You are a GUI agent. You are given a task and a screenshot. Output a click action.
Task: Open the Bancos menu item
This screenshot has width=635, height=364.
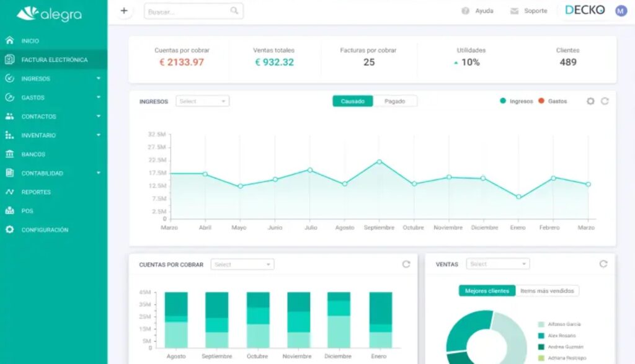click(x=53, y=154)
